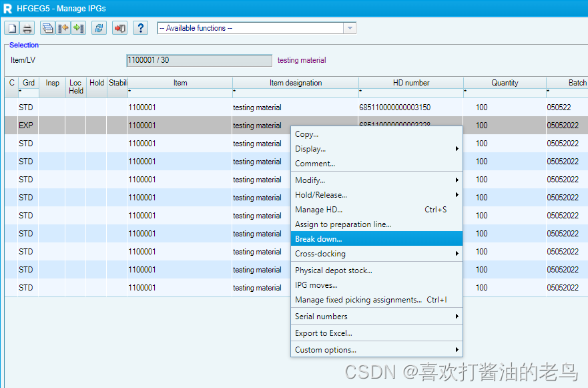Refresh the IPG list with the refresh icon

[x=98, y=28]
